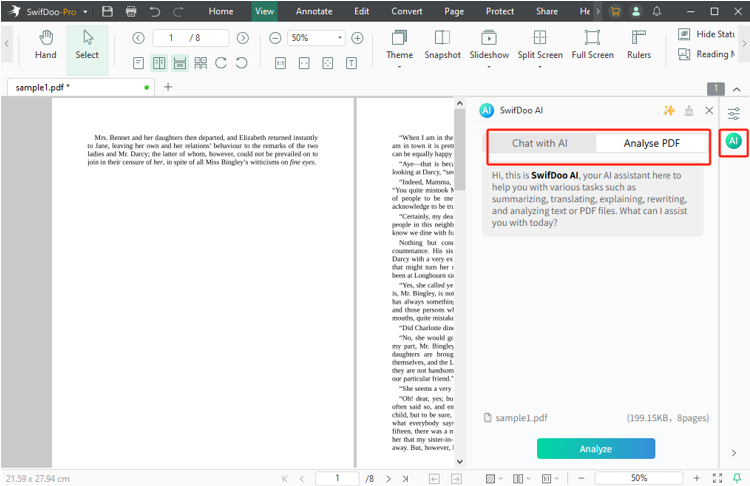Fit page to window icon in toolbar
The image size is (750, 486).
[x=328, y=63]
